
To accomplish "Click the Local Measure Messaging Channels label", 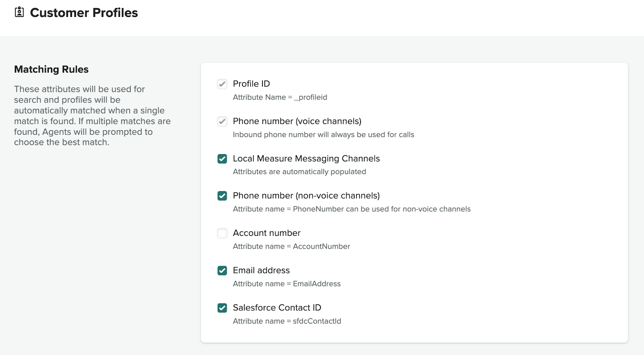I will 306,159.
